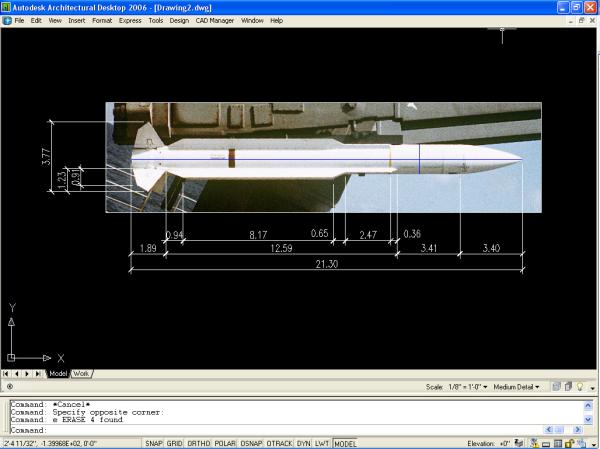This screenshot has height=449, width=600.
Task: Click the light bulb isolate objects icon
Action: 578,387
